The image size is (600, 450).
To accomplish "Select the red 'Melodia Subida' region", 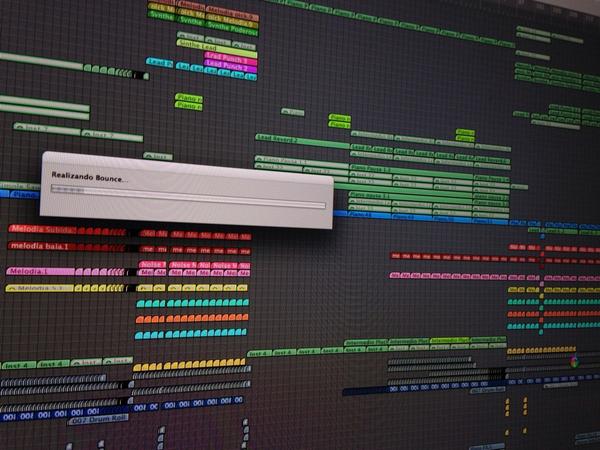I will coord(42,230).
